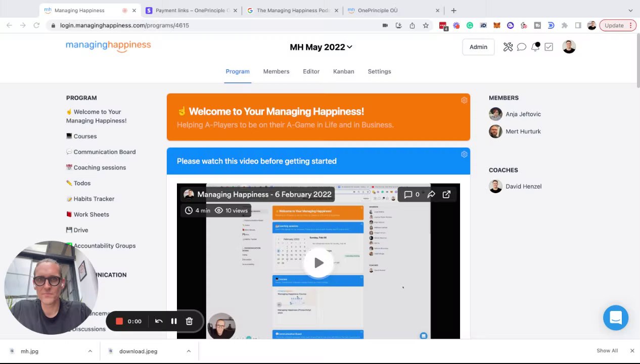640x364 pixels.
Task: Open coach David Henzel
Action: tap(515, 187)
